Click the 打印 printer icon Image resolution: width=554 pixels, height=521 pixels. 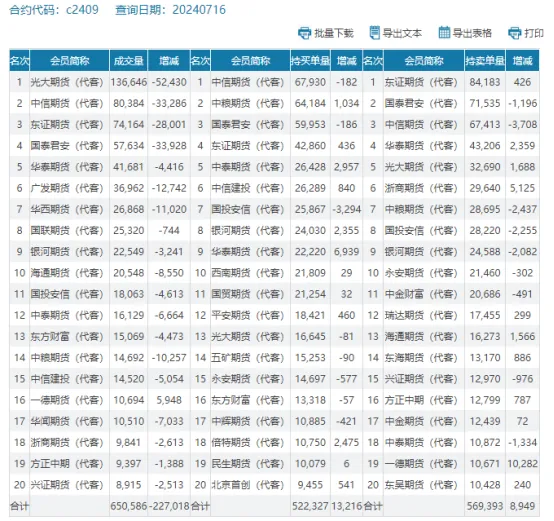pos(514,33)
